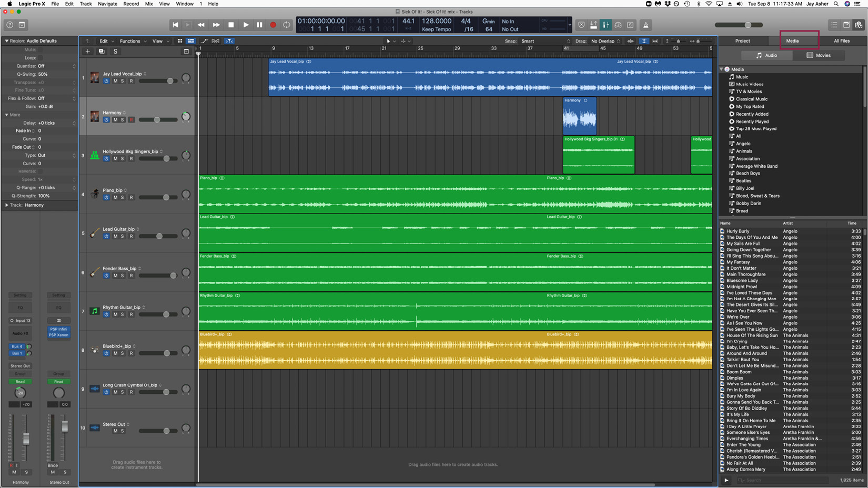Click the media browser Search field
868x488 pixels.
pyautogui.click(x=781, y=480)
